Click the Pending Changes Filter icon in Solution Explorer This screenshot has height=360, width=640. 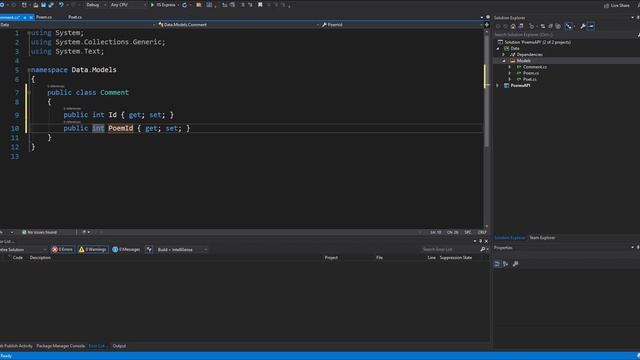pyautogui.click(x=532, y=26)
